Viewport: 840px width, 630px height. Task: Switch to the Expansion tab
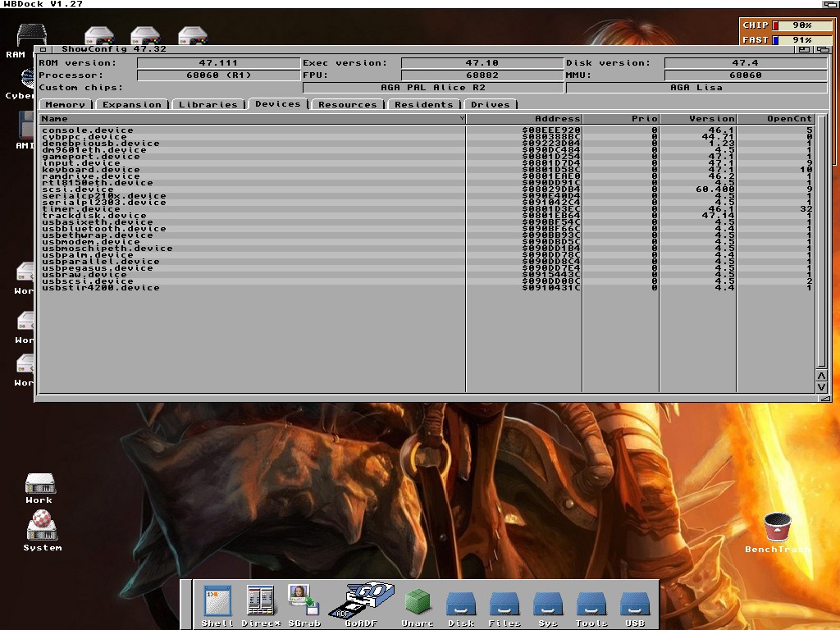132,104
